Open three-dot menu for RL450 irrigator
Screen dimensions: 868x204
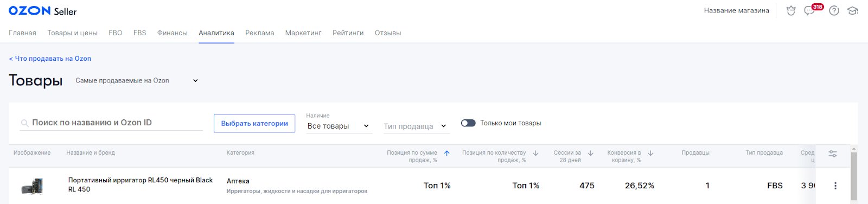coord(835,186)
